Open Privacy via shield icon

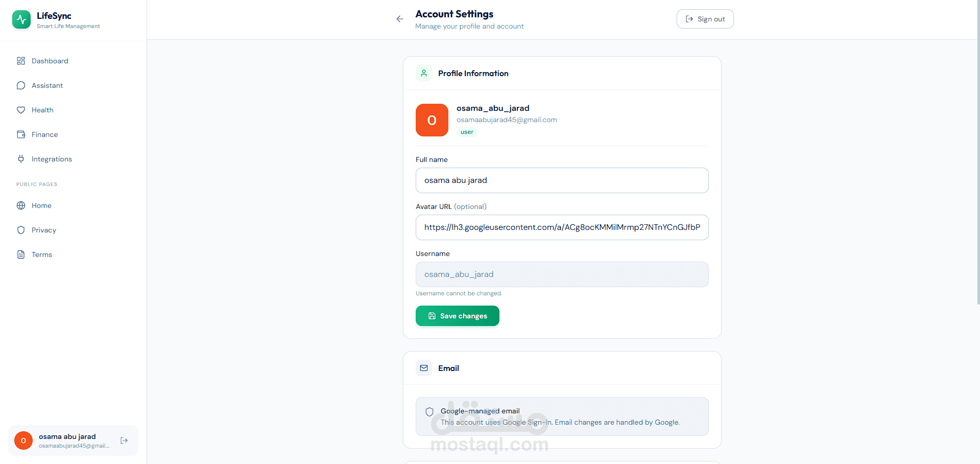tap(21, 230)
